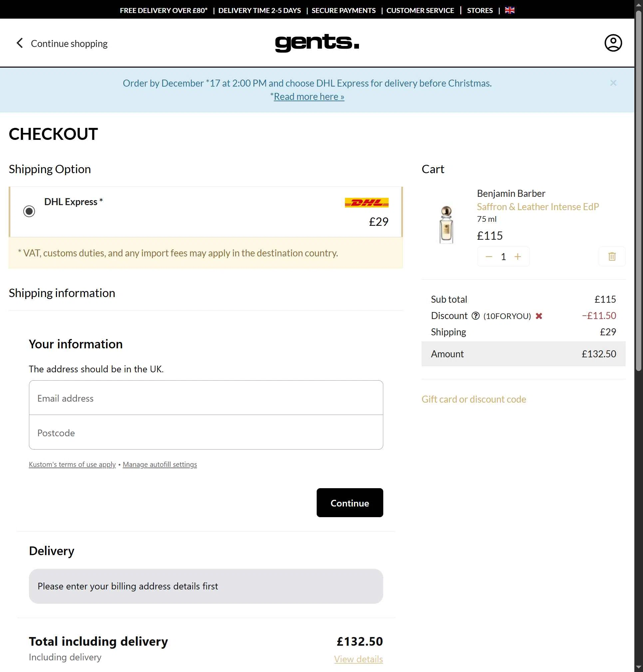Remove the cart item via trash icon

point(612,256)
